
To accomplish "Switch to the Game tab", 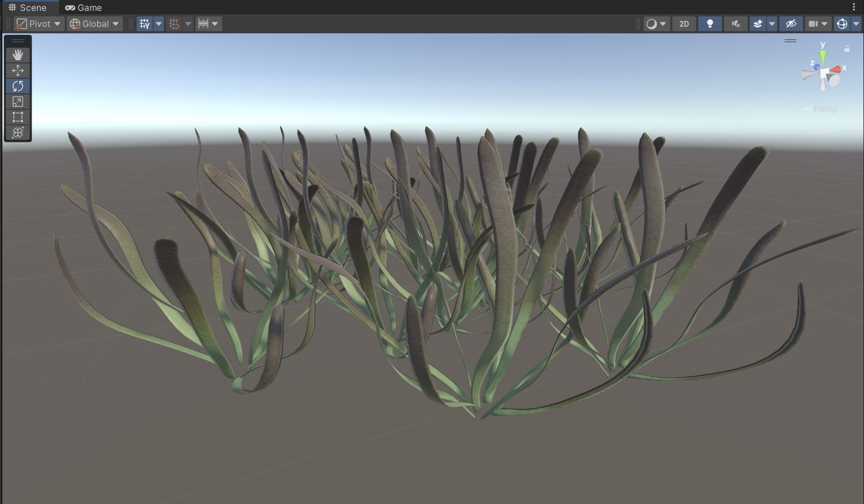I will (84, 7).
